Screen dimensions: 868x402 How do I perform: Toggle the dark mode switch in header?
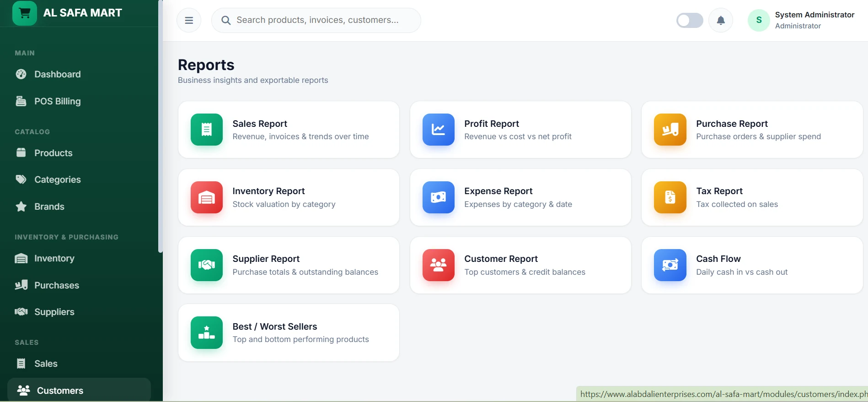click(x=690, y=20)
